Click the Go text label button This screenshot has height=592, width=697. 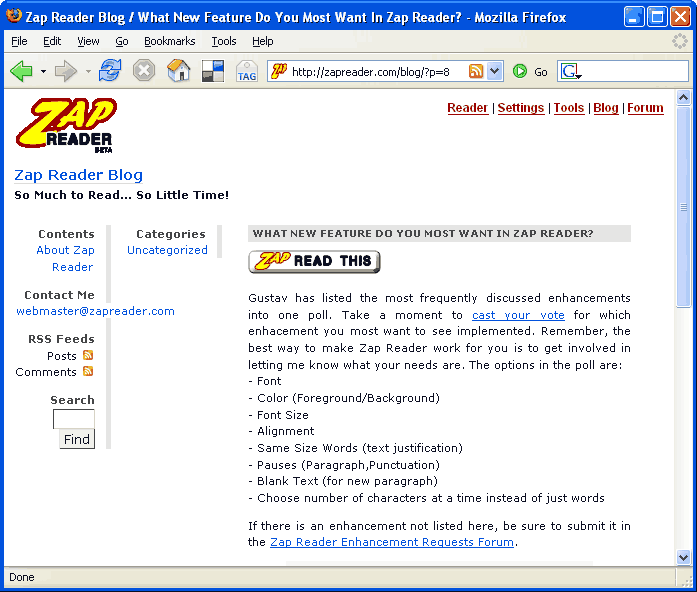tap(541, 72)
